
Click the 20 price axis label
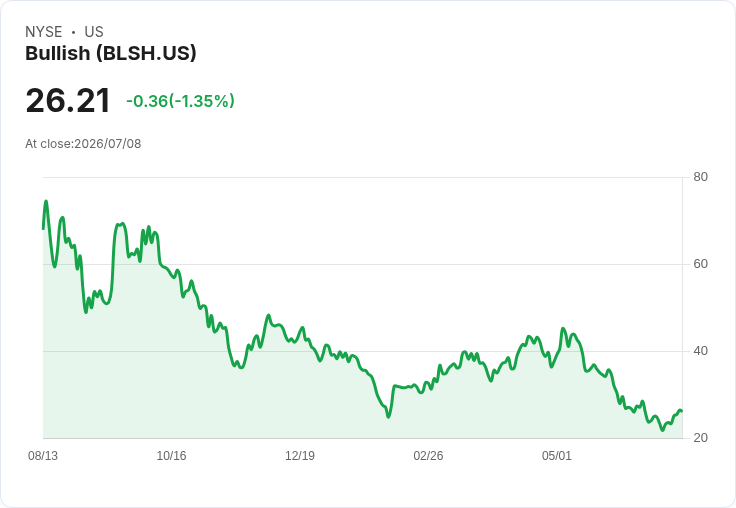[x=700, y=438]
